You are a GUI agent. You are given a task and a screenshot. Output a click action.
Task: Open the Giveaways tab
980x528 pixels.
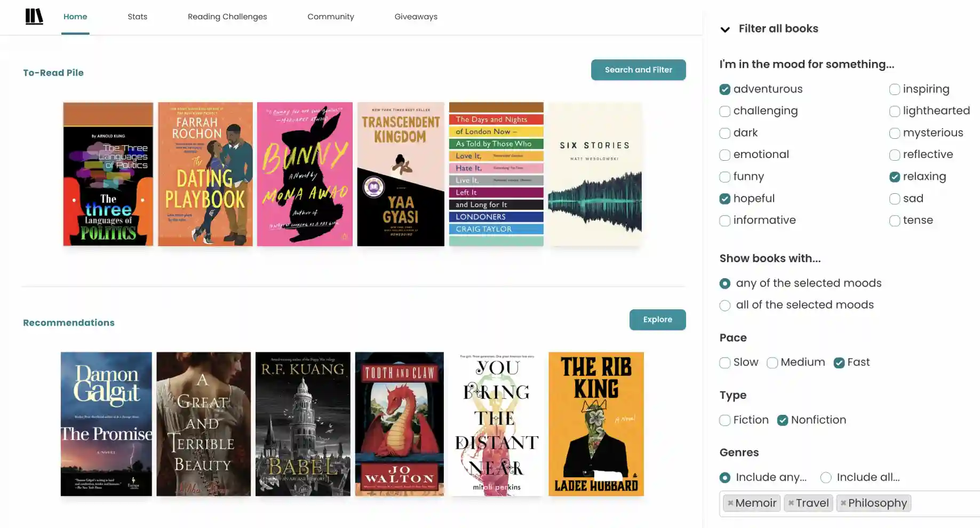[416, 17]
